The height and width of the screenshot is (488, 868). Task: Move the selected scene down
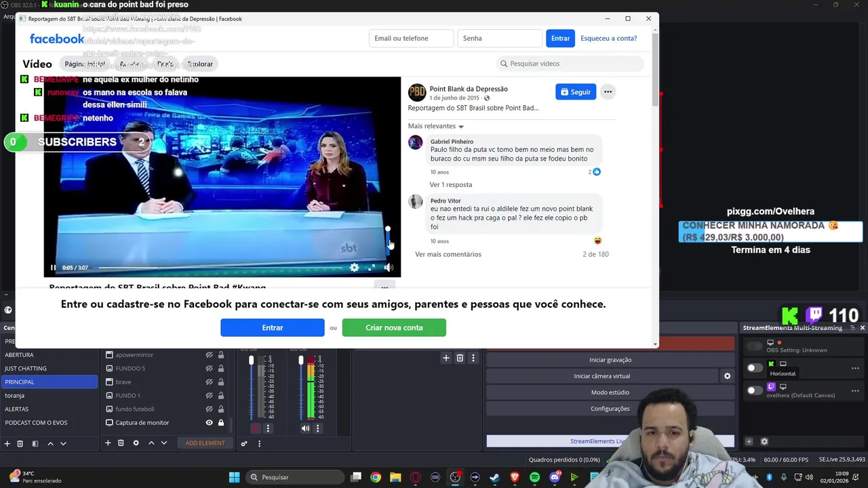click(63, 443)
